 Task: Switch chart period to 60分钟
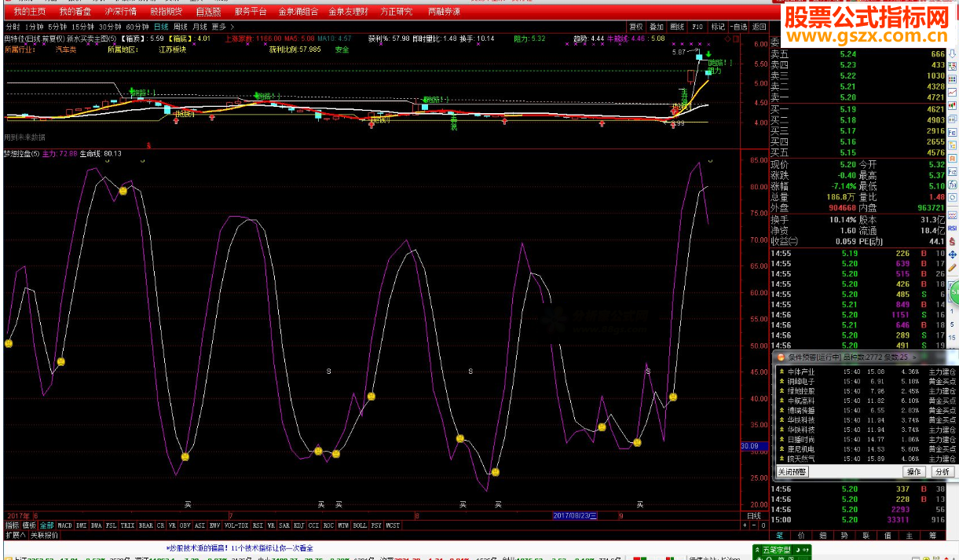[137, 27]
